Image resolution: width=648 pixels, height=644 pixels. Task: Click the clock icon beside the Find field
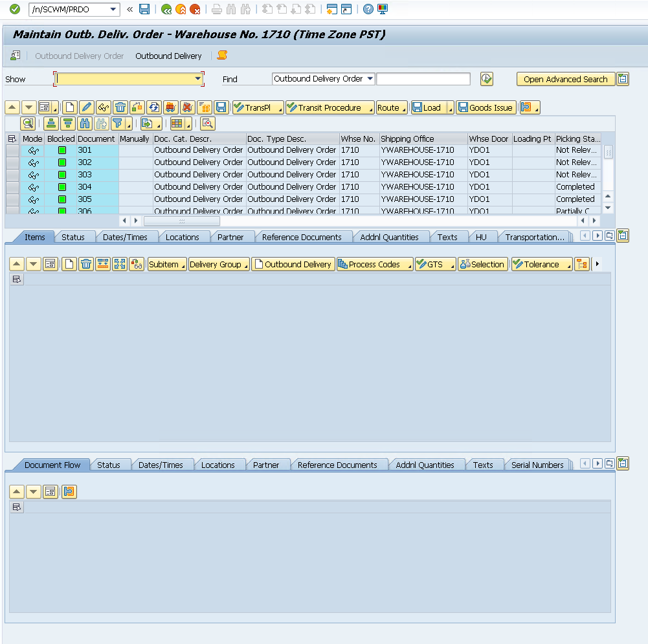coord(487,79)
